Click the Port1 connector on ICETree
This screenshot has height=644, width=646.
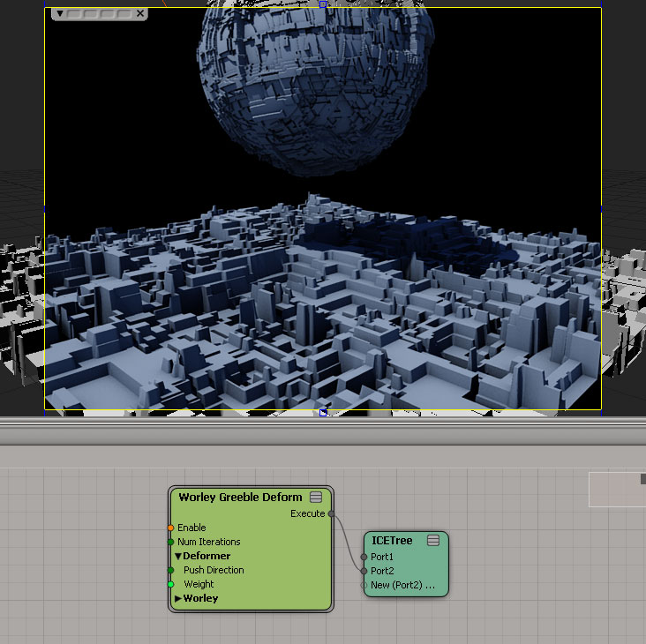(x=364, y=557)
